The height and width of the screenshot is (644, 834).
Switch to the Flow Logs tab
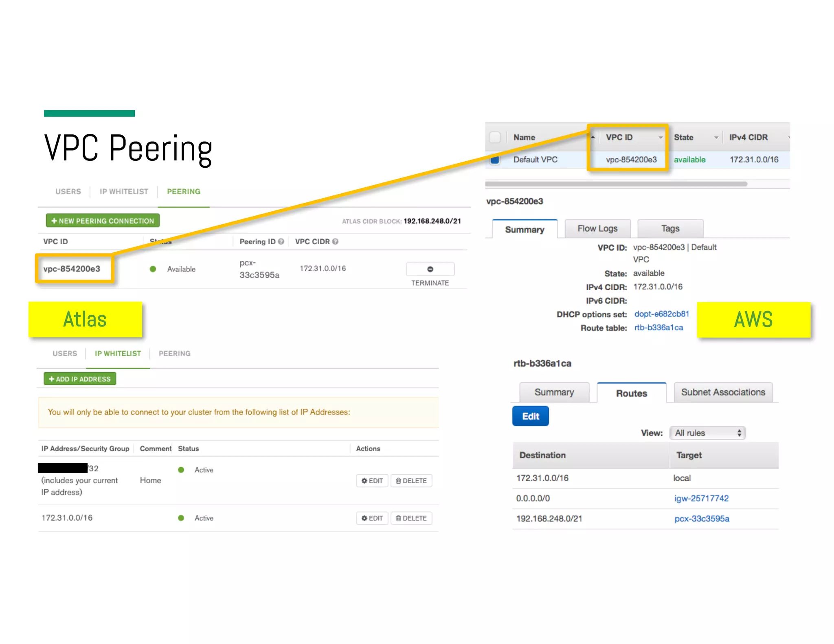[x=597, y=228]
